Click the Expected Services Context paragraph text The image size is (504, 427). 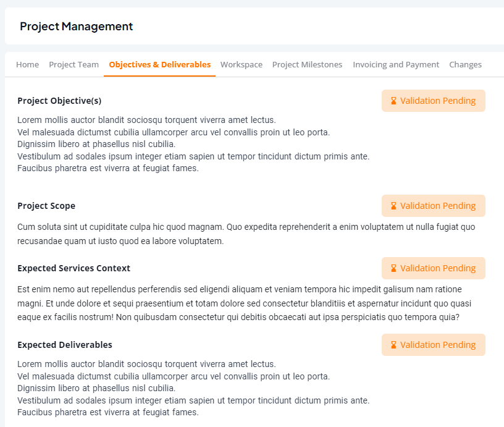pos(245,303)
